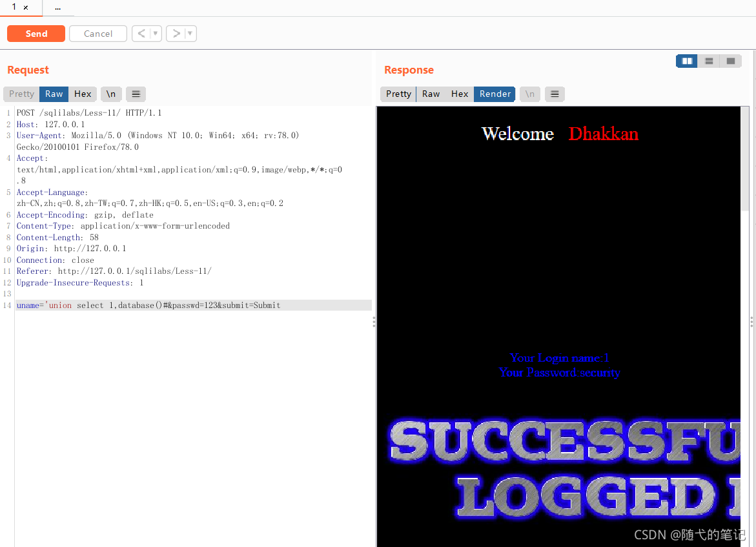This screenshot has height=547, width=756.
Task: Click 'Your Password:security' in rendered response
Action: (559, 373)
